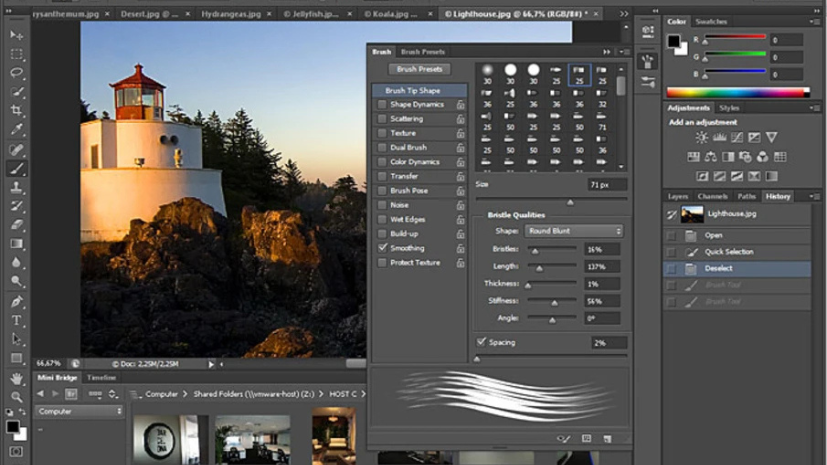Viewport: 827px width, 465px height.
Task: Toggle the Spacing checkbox
Action: point(482,342)
